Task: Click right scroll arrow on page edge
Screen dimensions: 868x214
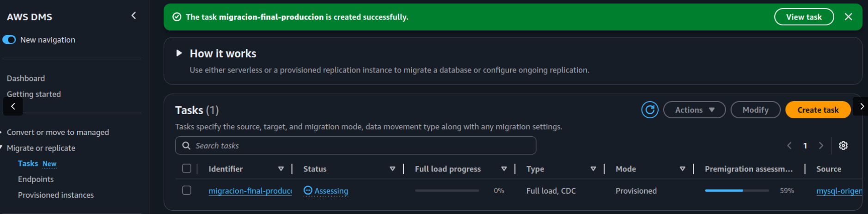Action: 862,106
